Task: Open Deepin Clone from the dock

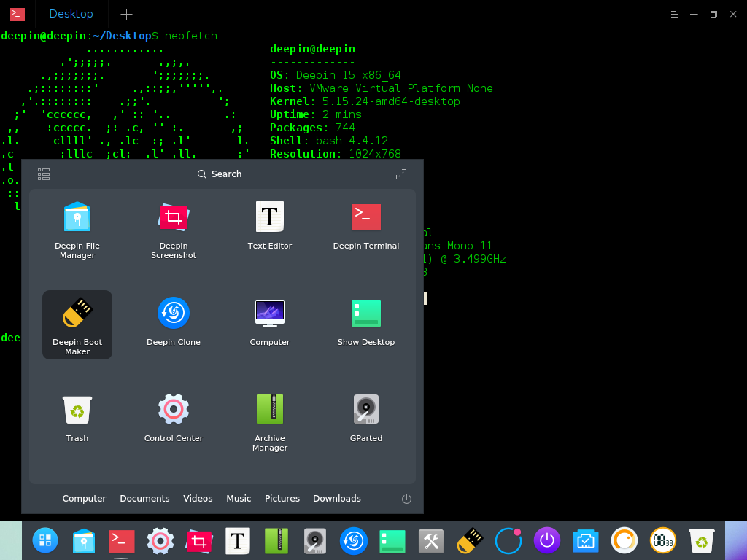Action: coord(354,540)
